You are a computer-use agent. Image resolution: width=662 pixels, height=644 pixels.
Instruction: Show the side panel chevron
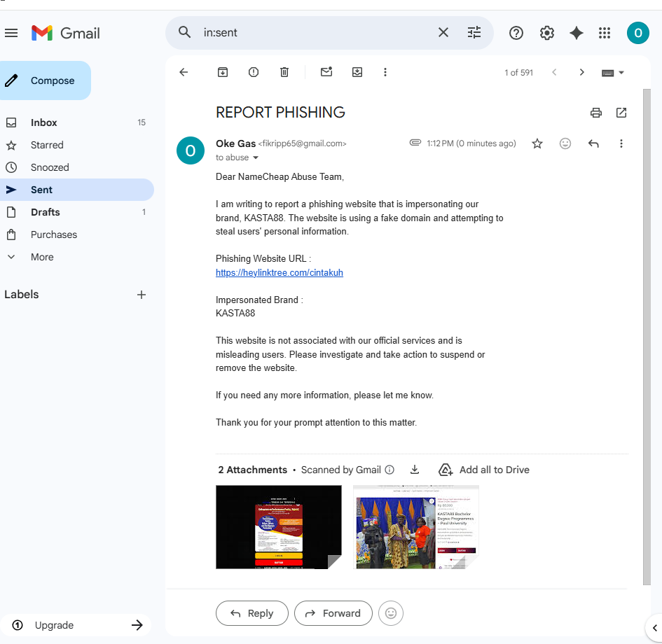click(655, 628)
